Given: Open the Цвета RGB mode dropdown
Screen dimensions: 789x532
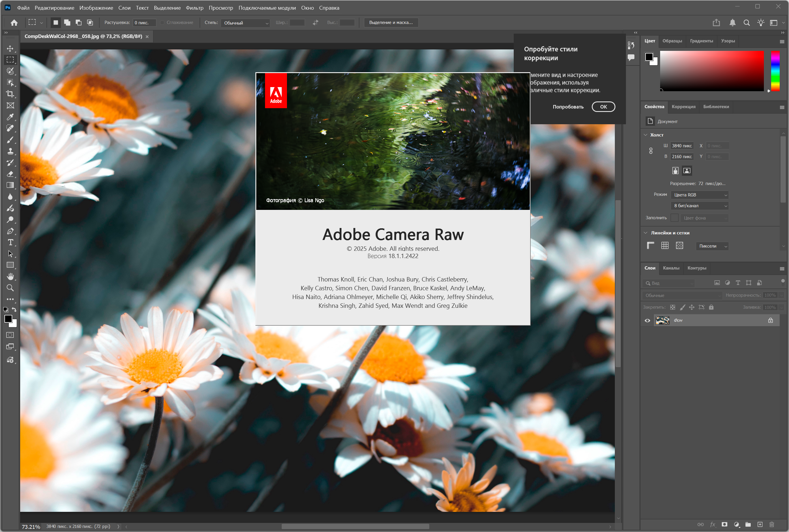Looking at the screenshot, I should [700, 195].
